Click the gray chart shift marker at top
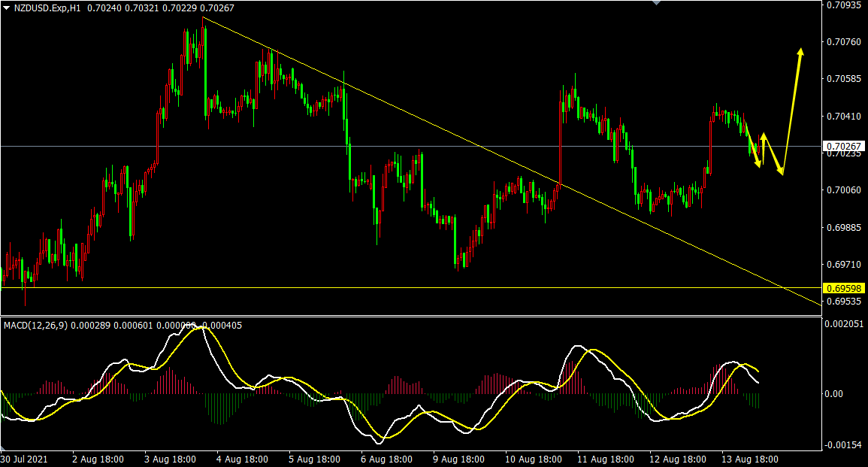This screenshot has width=868, height=467. [x=658, y=2]
